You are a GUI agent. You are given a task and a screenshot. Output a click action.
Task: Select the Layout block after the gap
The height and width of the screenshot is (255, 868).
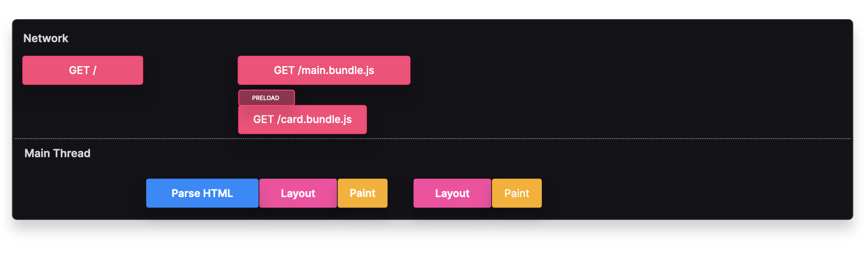tap(452, 193)
